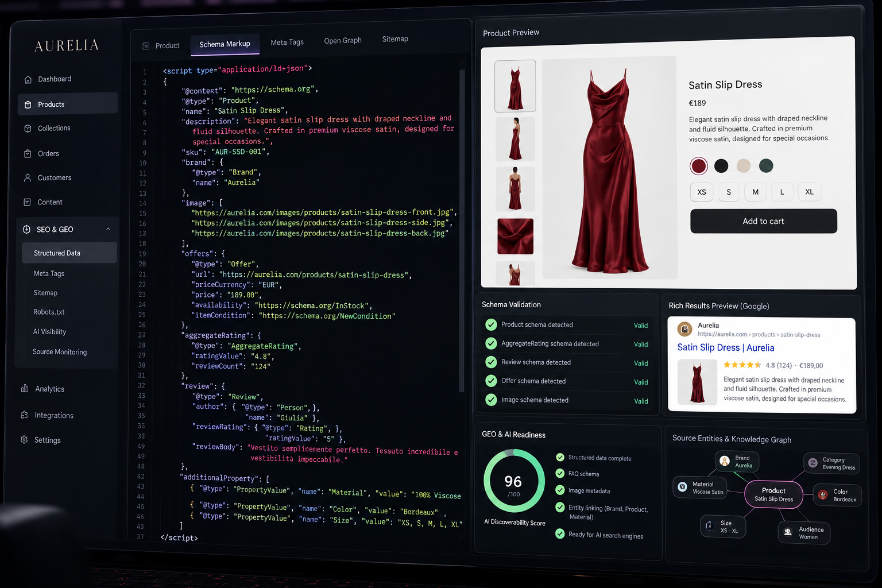882x588 pixels.
Task: Toggle the Structured data complete check
Action: click(560, 457)
